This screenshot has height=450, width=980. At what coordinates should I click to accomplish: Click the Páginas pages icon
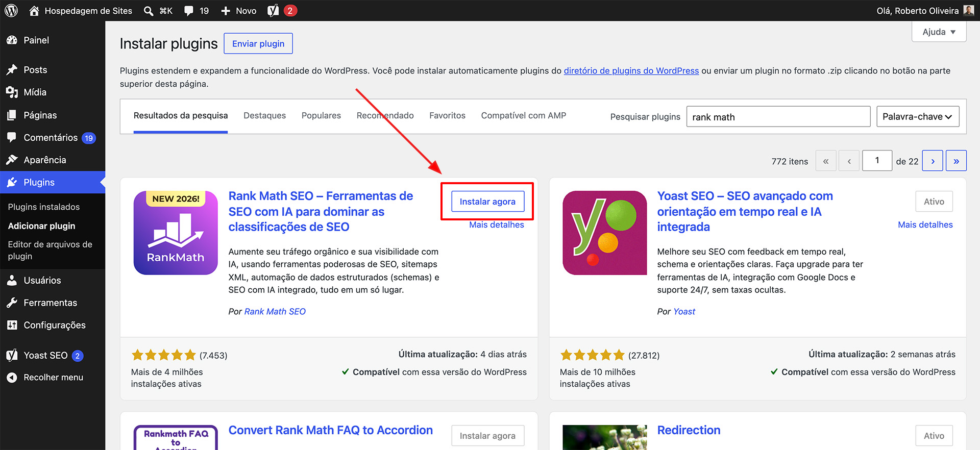click(x=12, y=115)
